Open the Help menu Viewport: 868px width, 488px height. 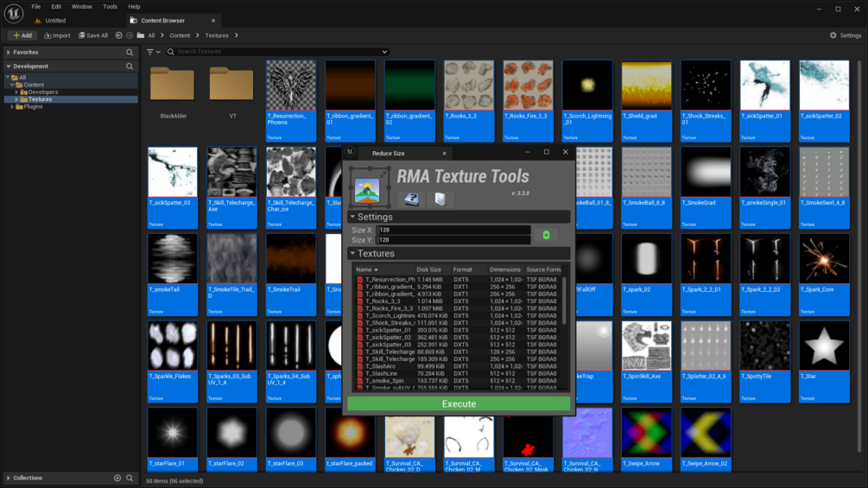click(135, 7)
